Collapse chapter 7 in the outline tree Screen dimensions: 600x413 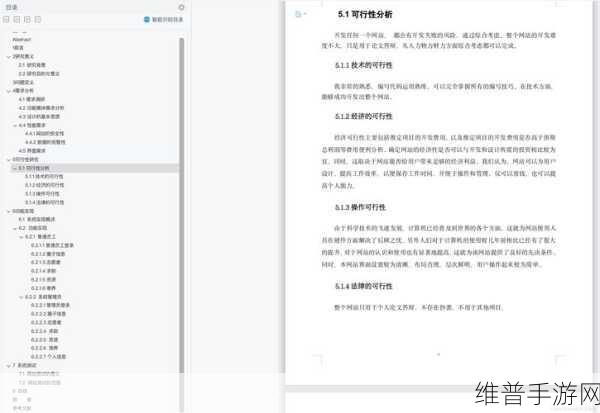click(x=9, y=366)
